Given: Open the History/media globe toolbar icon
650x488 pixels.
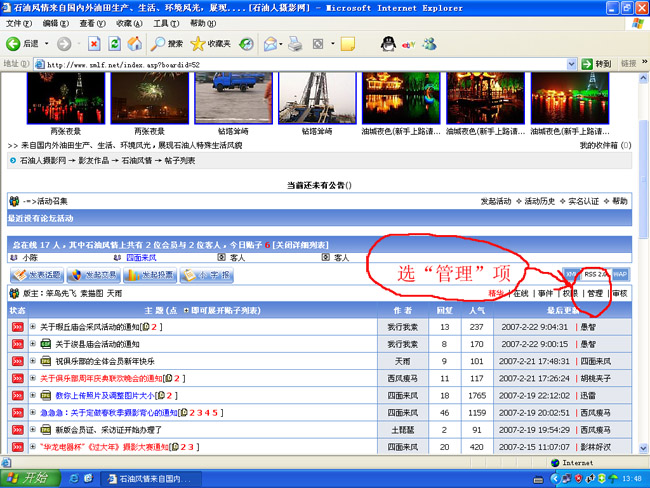Looking at the screenshot, I should tap(247, 44).
